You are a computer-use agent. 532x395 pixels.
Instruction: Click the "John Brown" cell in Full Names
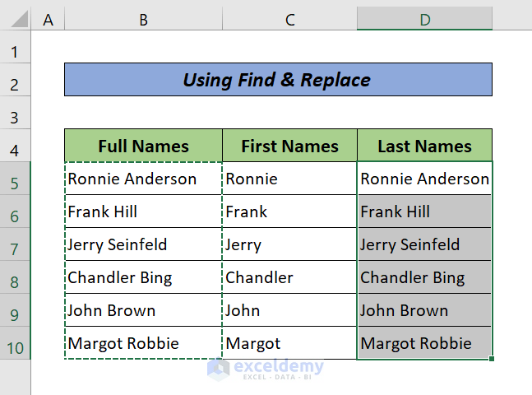click(143, 310)
